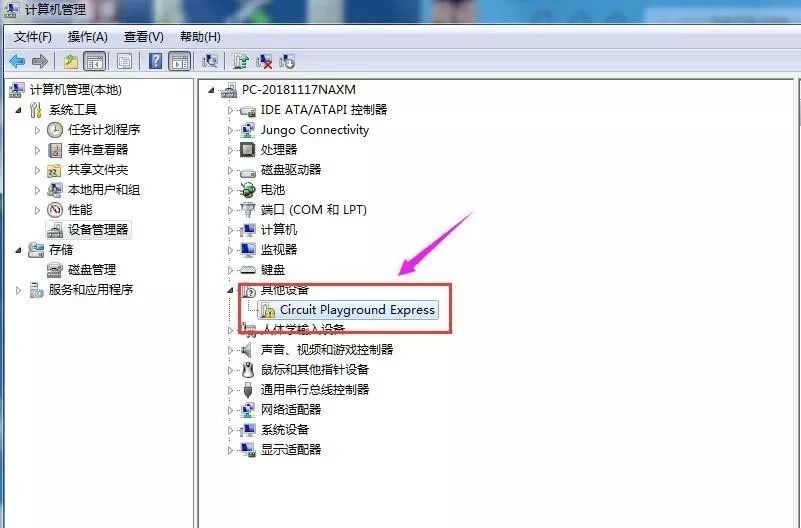The width and height of the screenshot is (801, 528).
Task: Toggle the Show/Hide Console Tree icon
Action: (95, 62)
